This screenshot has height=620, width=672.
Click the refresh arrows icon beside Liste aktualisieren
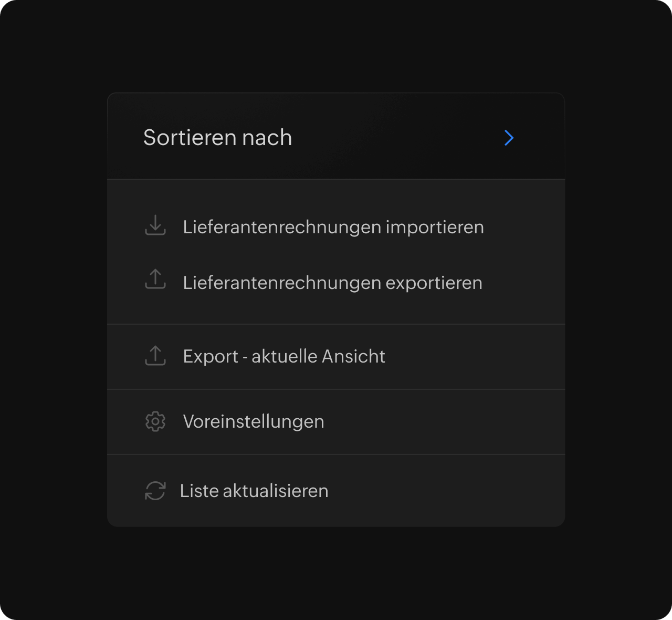154,490
